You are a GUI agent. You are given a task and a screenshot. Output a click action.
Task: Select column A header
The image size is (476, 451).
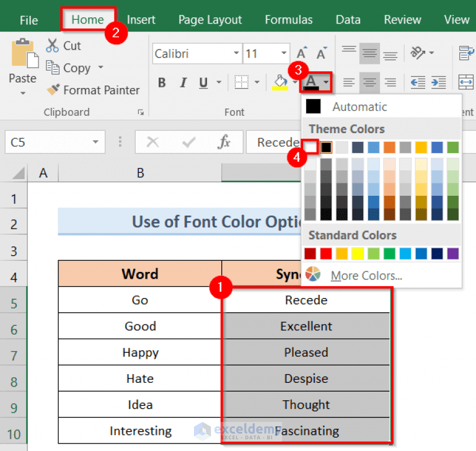(43, 173)
